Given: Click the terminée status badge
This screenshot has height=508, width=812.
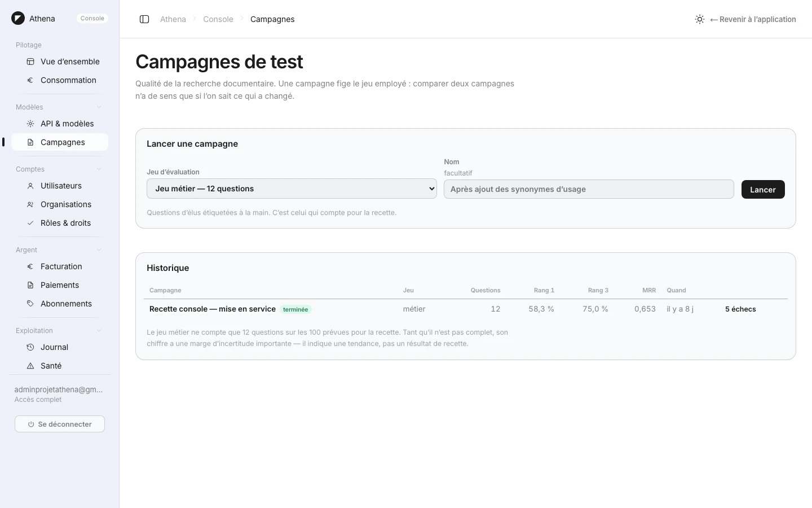Looking at the screenshot, I should [x=295, y=309].
